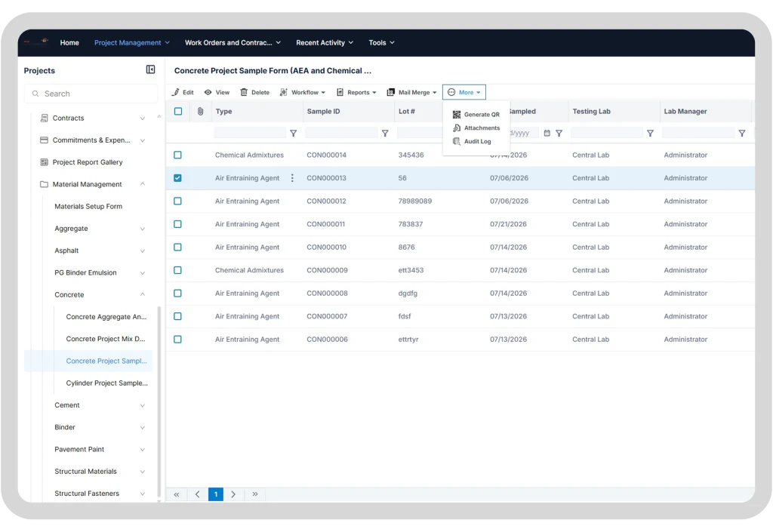The width and height of the screenshot is (773, 532).
Task: Expand the PG Binder Emulsion chevron
Action: coord(143,273)
